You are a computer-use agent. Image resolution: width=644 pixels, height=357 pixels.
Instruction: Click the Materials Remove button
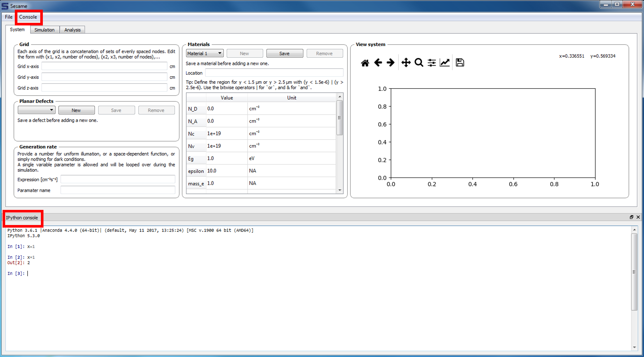tap(324, 53)
